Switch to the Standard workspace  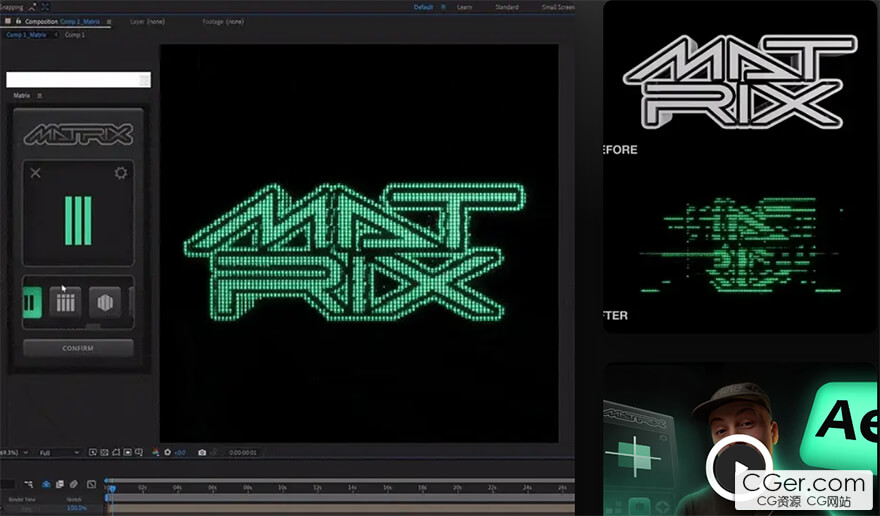point(507,7)
